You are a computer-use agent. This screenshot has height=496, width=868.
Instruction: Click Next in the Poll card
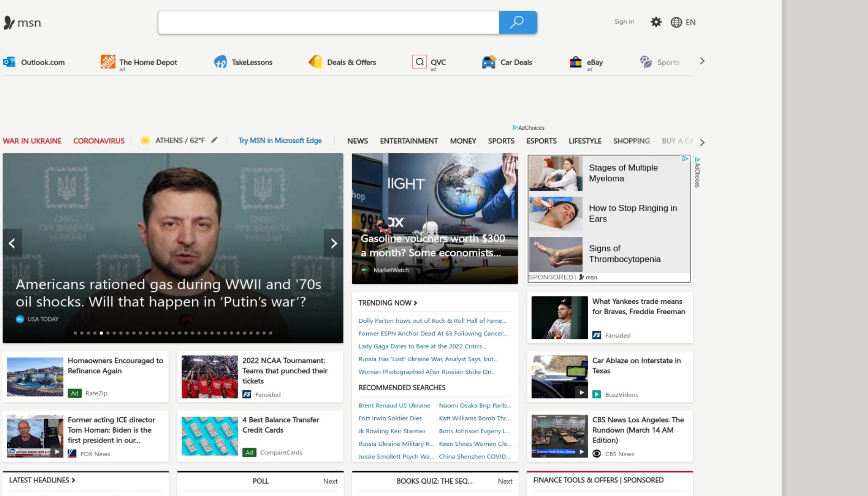point(330,482)
